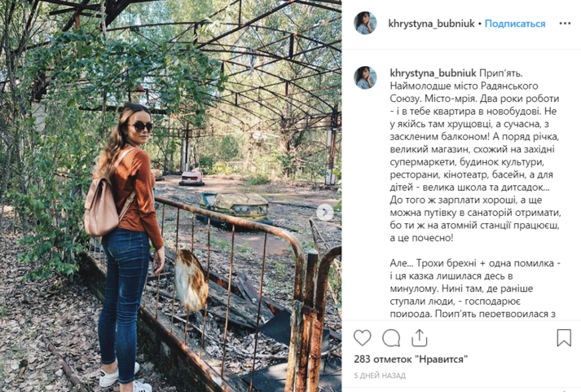Viewport: 581px width, 392px height.
Task: Click the yellow bumper car in photo
Action: (x=235, y=206)
